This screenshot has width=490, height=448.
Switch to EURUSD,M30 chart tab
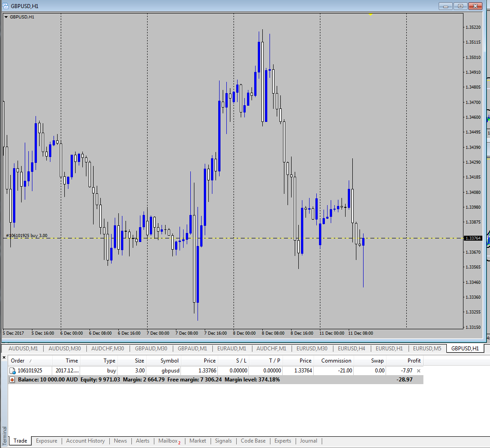312,348
